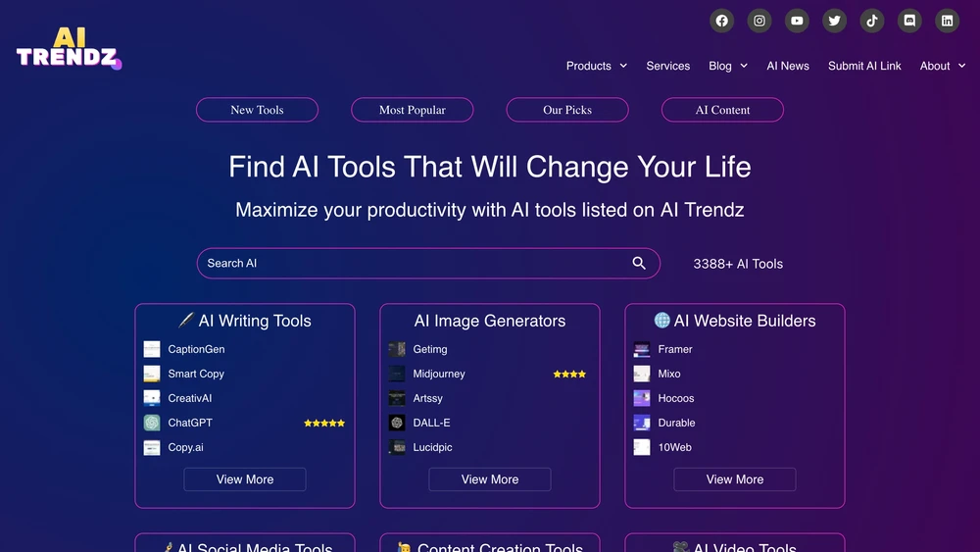This screenshot has height=552, width=980.
Task: Select the AI Content filter button
Action: coord(722,110)
